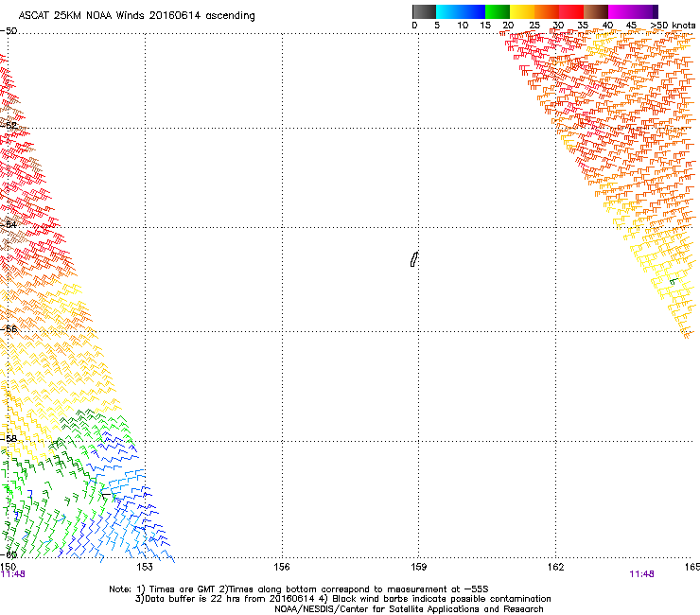Click the '25' legend scale label
The width and height of the screenshot is (700, 615).
click(x=534, y=26)
